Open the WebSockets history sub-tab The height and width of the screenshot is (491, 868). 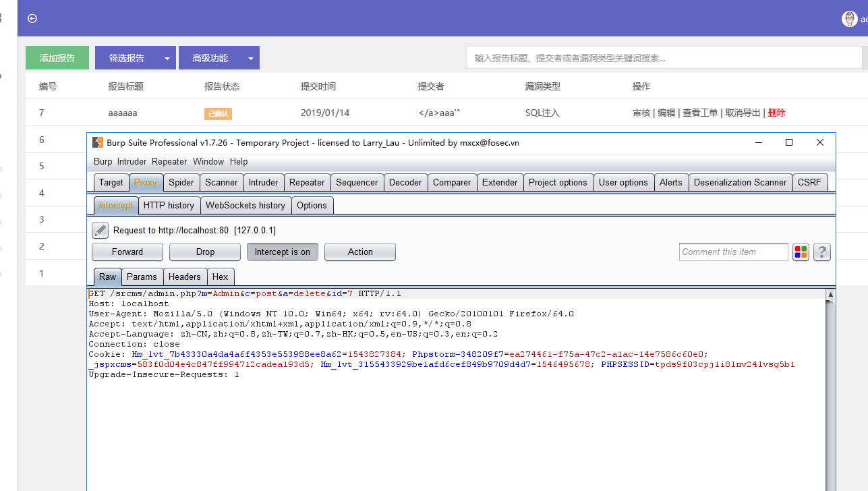tap(245, 205)
